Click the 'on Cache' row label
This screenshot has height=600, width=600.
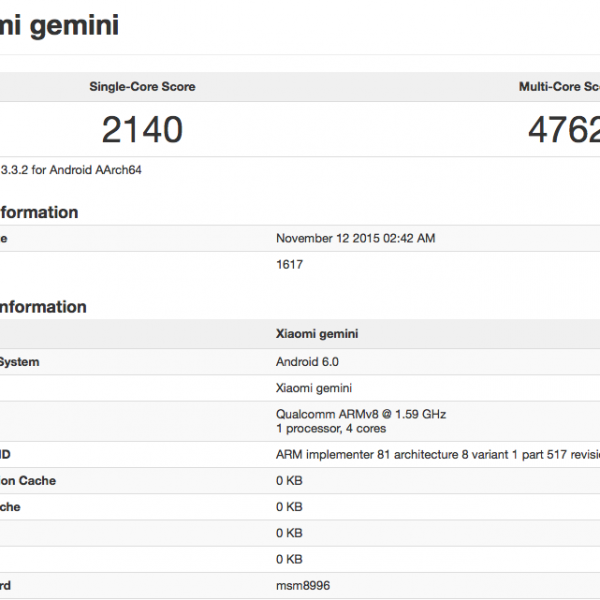(x=28, y=481)
